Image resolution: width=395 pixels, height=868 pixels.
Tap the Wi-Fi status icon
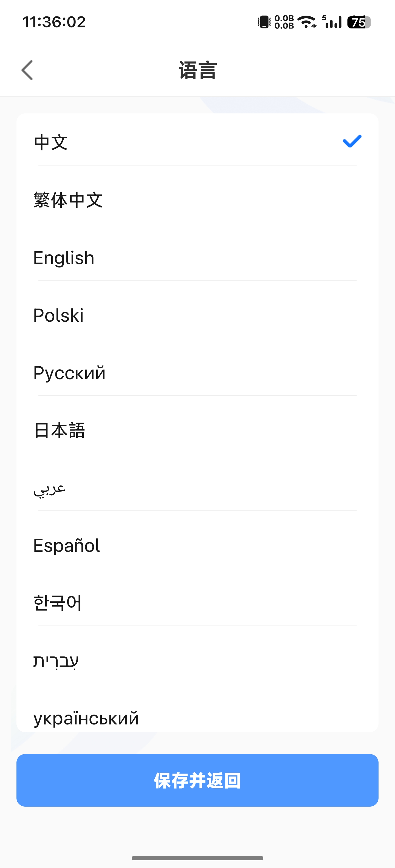point(307,22)
